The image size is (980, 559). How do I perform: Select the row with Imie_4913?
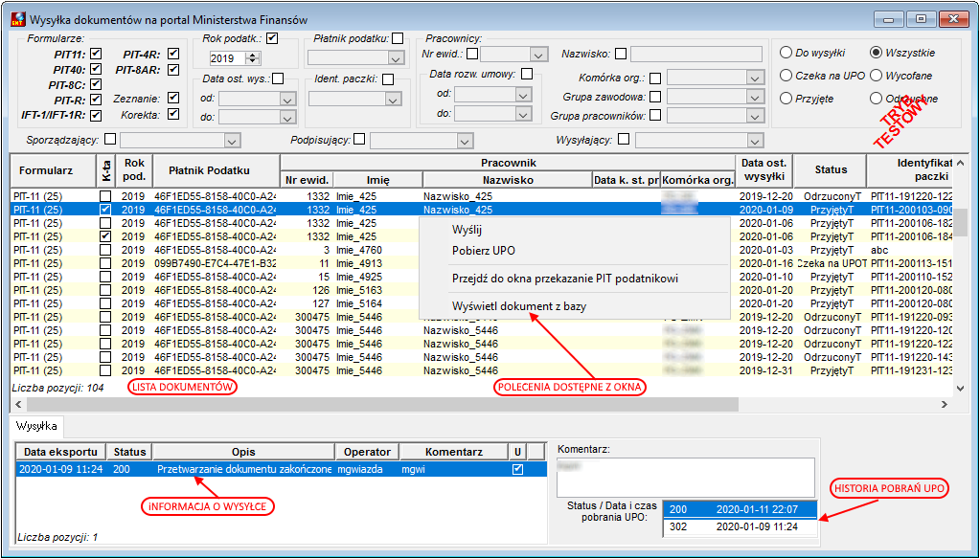[x=482, y=263]
